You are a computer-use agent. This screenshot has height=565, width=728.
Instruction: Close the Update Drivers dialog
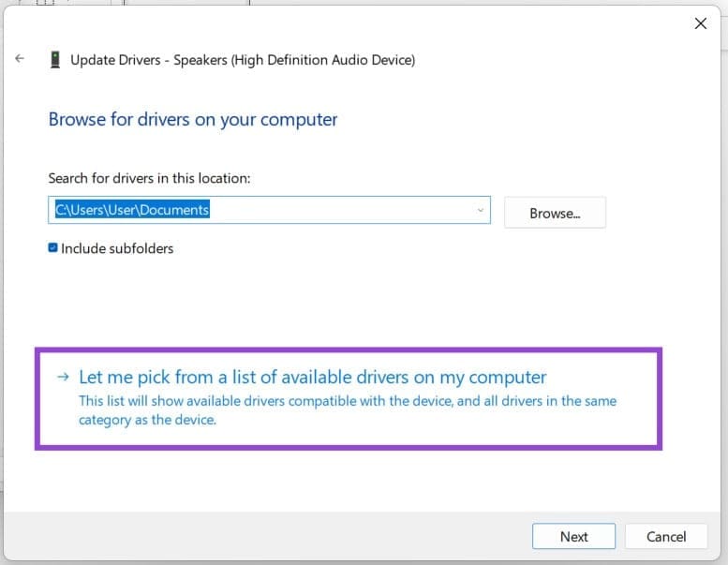click(700, 23)
